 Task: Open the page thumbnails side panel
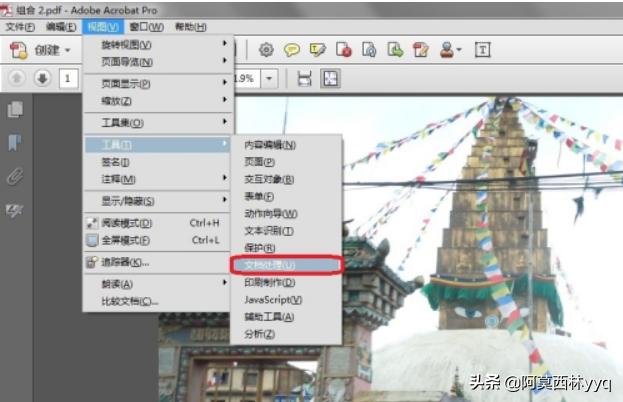pyautogui.click(x=15, y=110)
